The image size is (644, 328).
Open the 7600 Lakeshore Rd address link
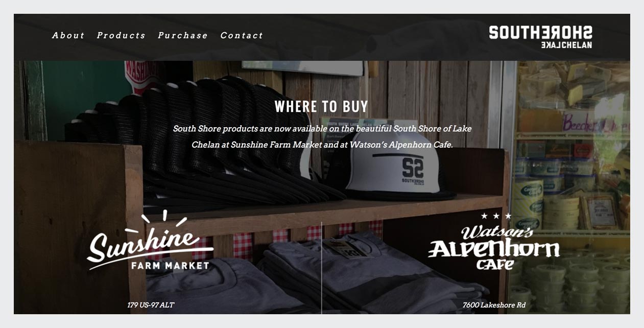tap(494, 305)
